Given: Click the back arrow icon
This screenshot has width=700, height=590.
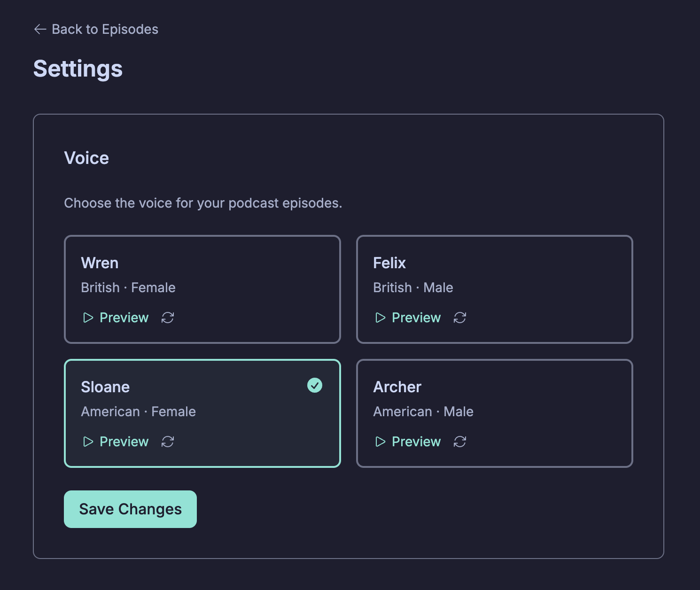Looking at the screenshot, I should click(x=40, y=29).
